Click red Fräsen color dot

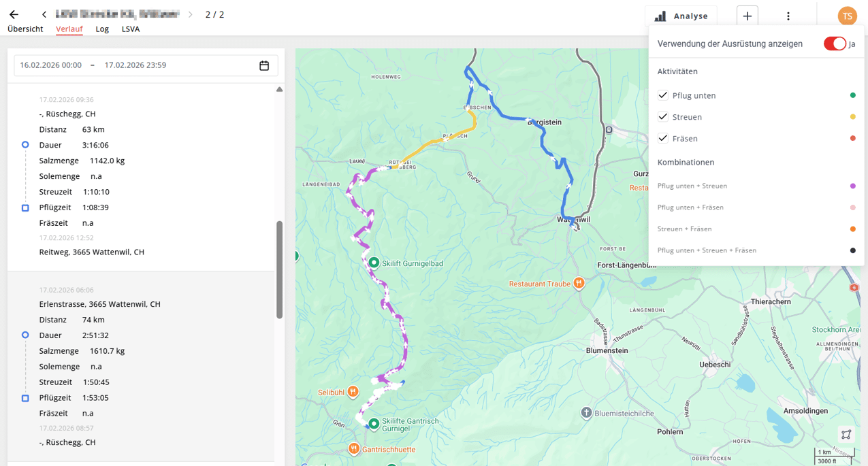(x=852, y=139)
